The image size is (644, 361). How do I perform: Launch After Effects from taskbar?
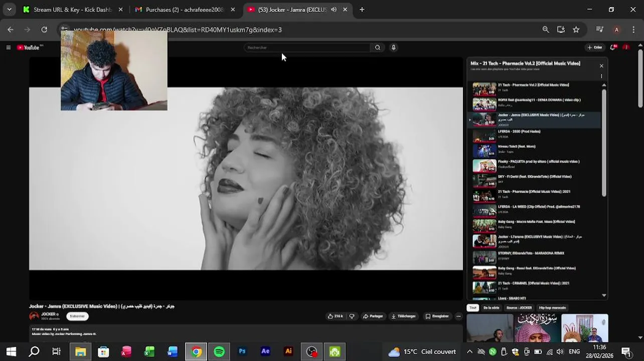[x=265, y=351]
